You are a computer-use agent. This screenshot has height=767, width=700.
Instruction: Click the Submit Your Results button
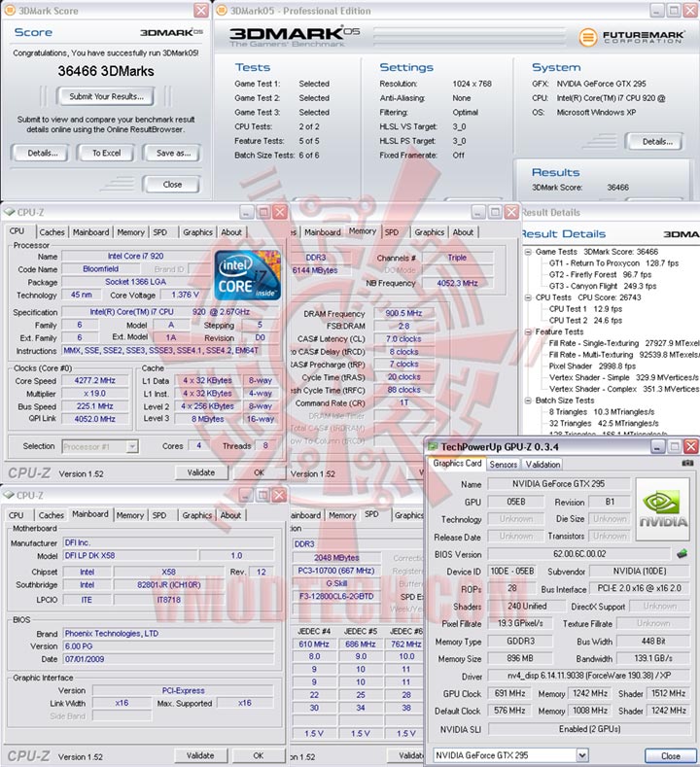pos(106,96)
